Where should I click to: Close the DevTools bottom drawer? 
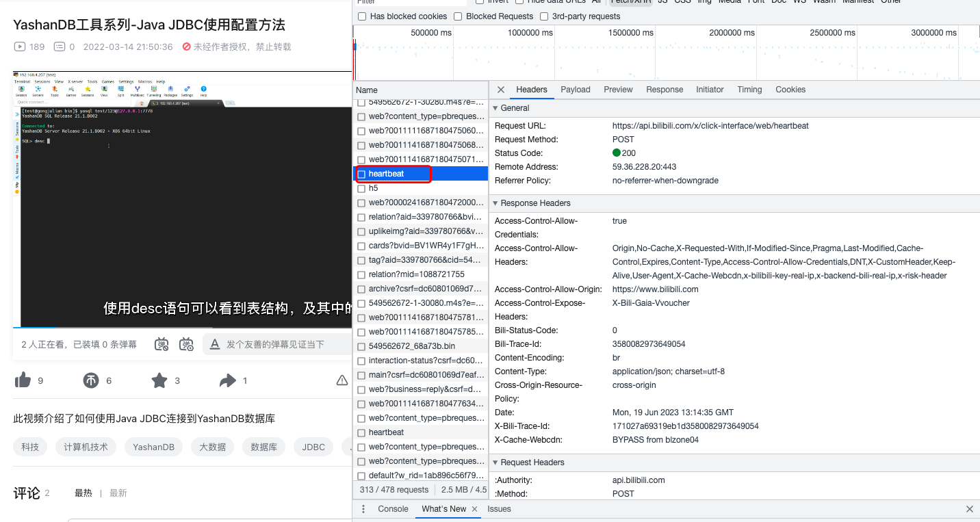(970, 509)
